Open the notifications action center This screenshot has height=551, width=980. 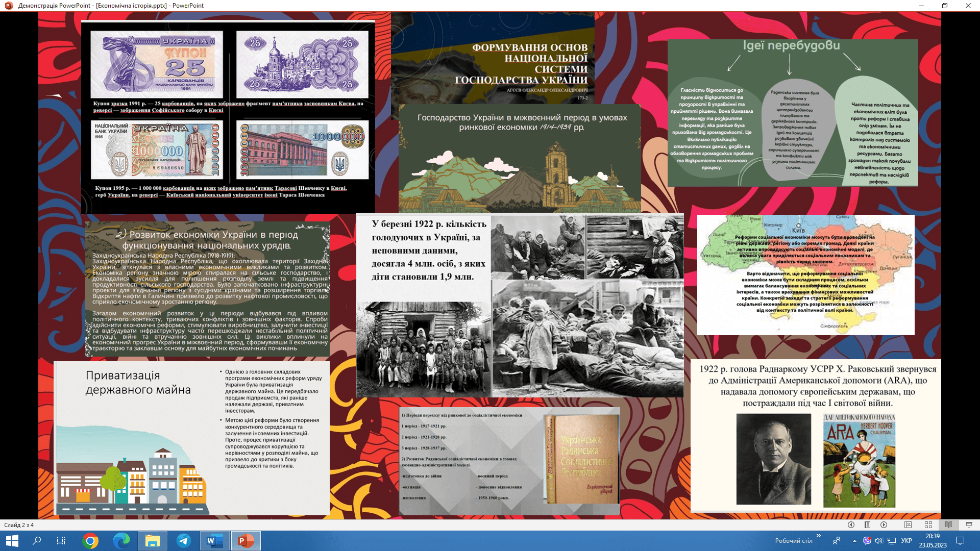pyautogui.click(x=960, y=541)
